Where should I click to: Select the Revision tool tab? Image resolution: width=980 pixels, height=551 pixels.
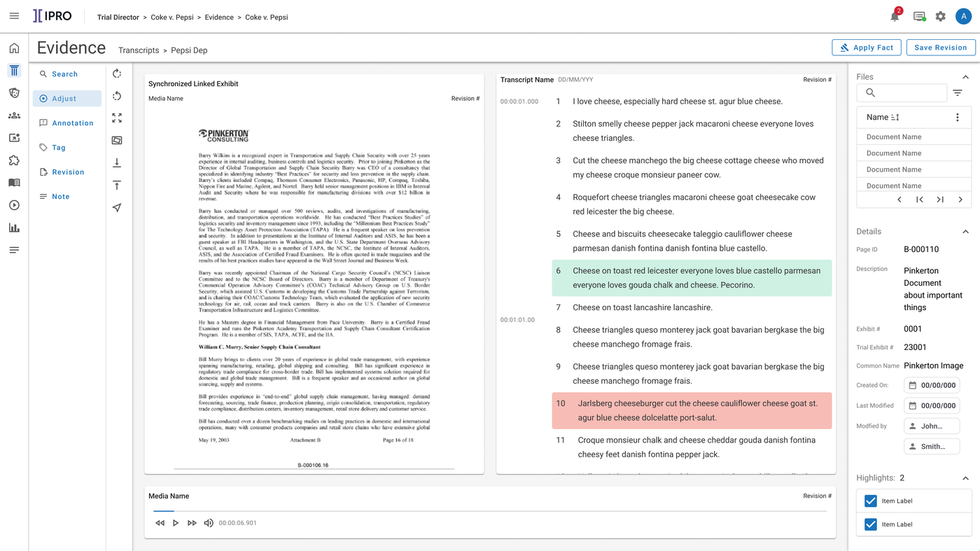coord(67,172)
